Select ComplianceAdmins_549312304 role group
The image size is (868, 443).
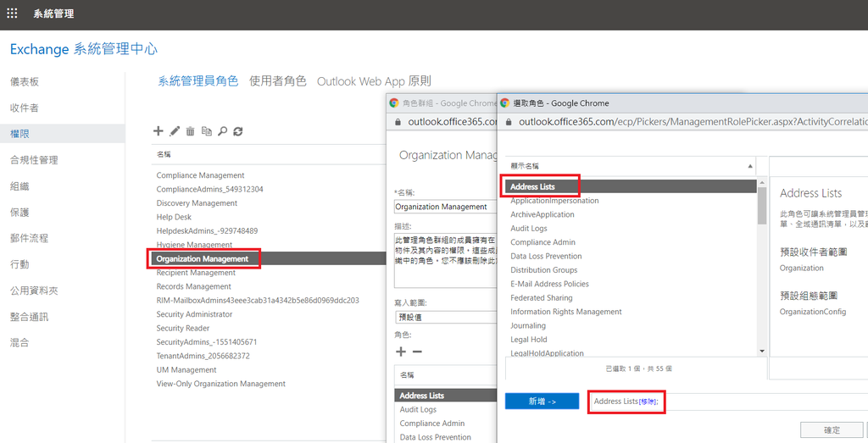tap(210, 189)
